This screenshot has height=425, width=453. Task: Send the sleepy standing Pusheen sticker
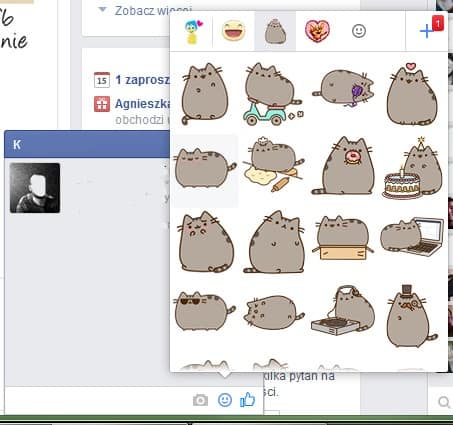tap(205, 168)
